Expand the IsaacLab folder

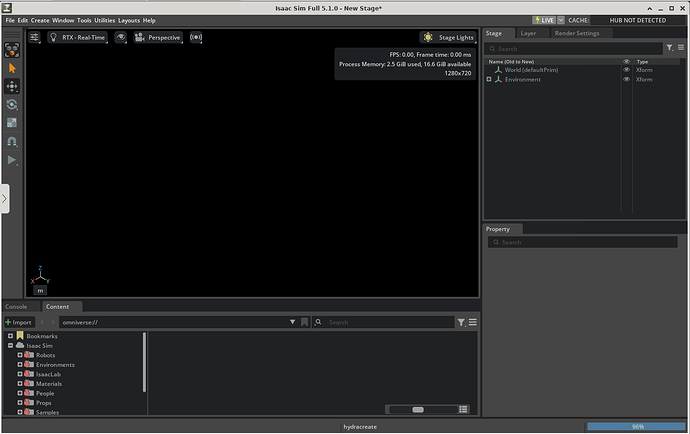click(20, 374)
